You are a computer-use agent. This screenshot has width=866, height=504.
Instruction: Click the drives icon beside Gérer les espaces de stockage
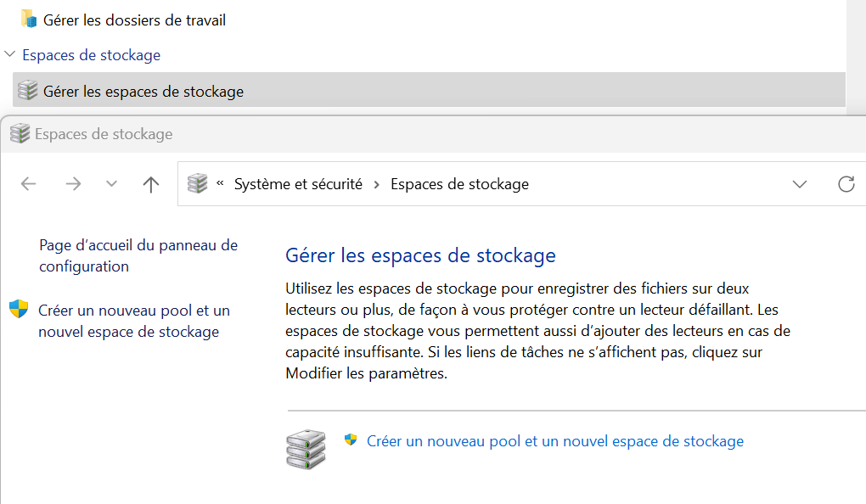coord(28,91)
